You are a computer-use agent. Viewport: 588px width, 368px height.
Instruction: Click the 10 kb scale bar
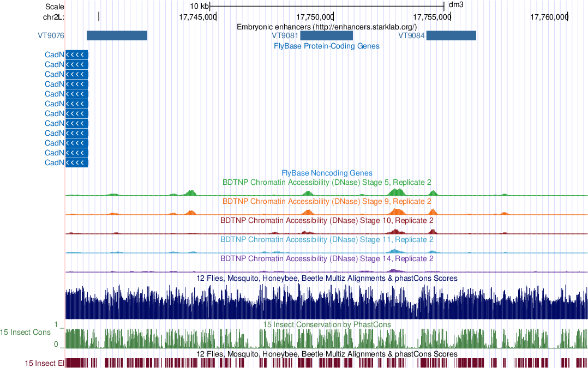[327, 7]
